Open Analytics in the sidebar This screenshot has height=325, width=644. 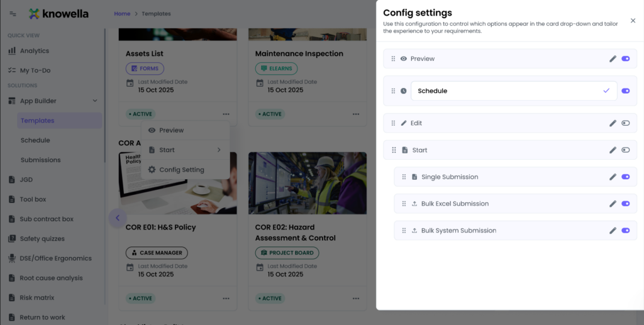point(34,51)
